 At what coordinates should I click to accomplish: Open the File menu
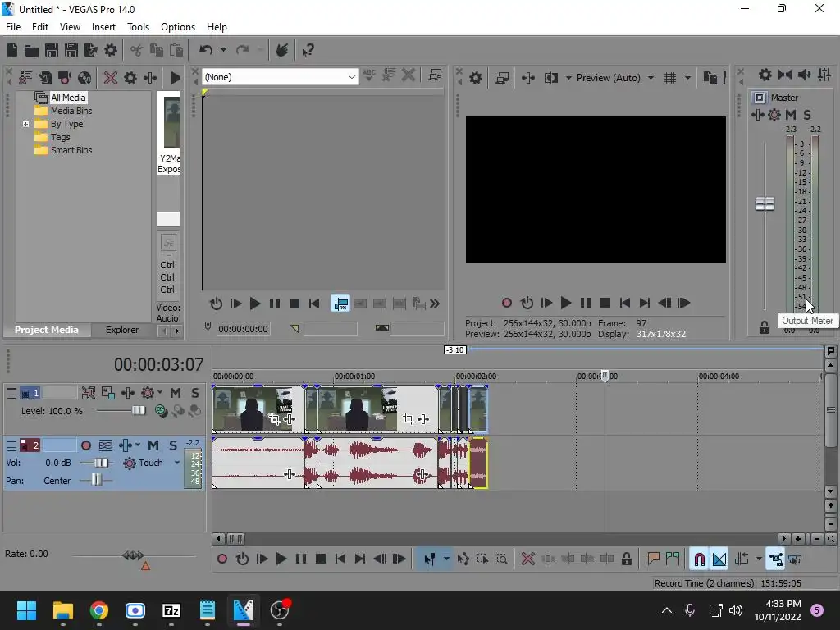[13, 27]
